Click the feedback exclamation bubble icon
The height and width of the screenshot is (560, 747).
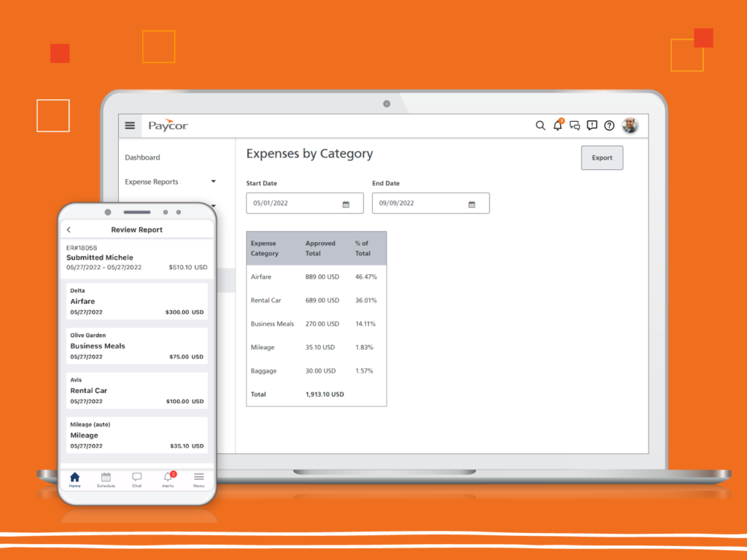(592, 125)
